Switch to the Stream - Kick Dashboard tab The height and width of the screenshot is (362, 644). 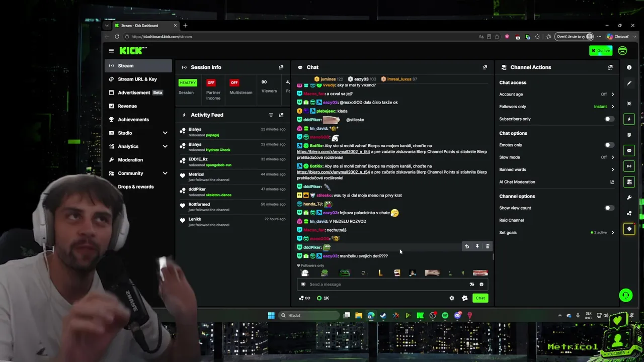pyautogui.click(x=145, y=26)
